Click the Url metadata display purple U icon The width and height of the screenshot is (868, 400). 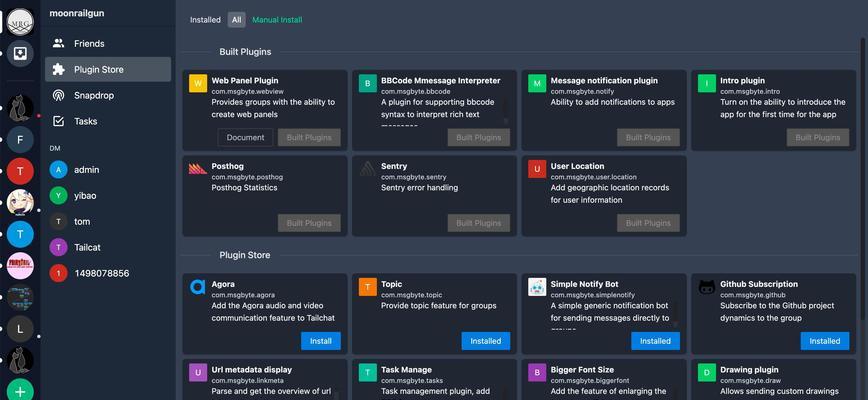tap(198, 373)
